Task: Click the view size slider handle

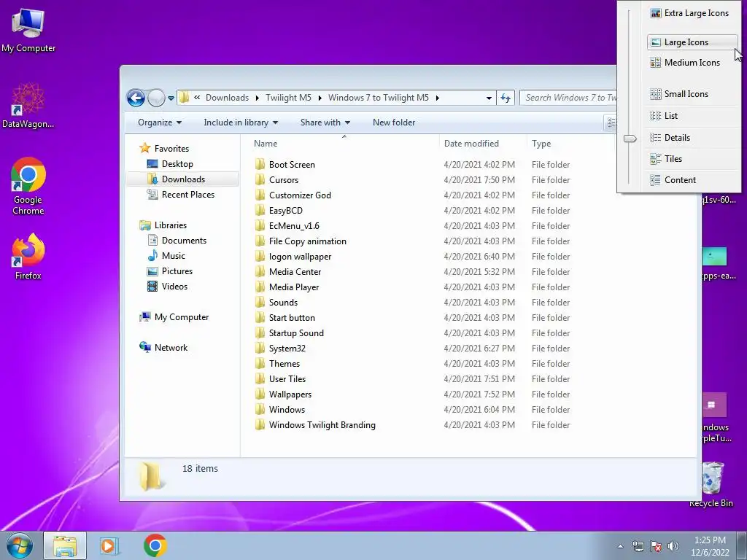Action: coord(630,139)
